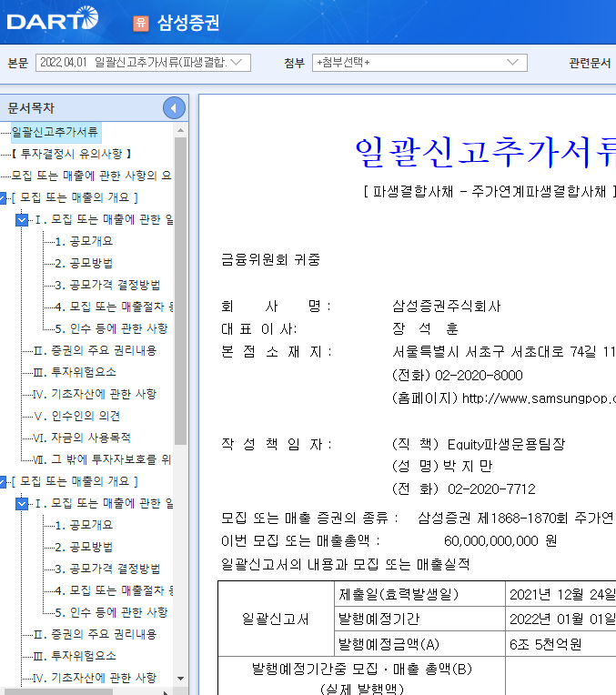Open upper Ⅲ. 투자위험요소 tree item
616x695 pixels.
75,372
